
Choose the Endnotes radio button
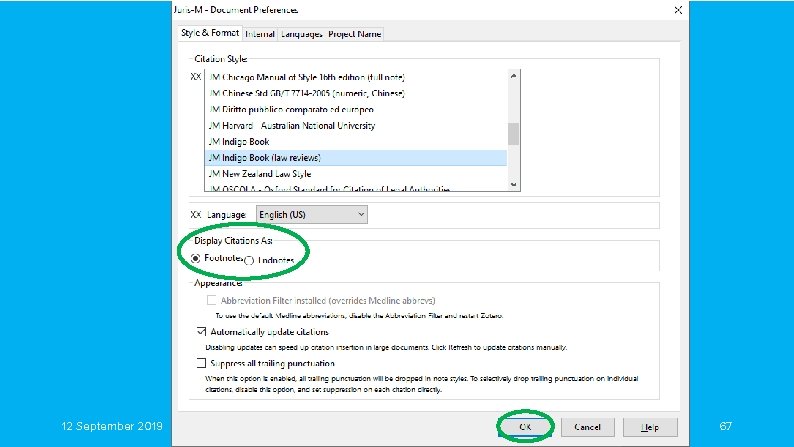(x=249, y=261)
